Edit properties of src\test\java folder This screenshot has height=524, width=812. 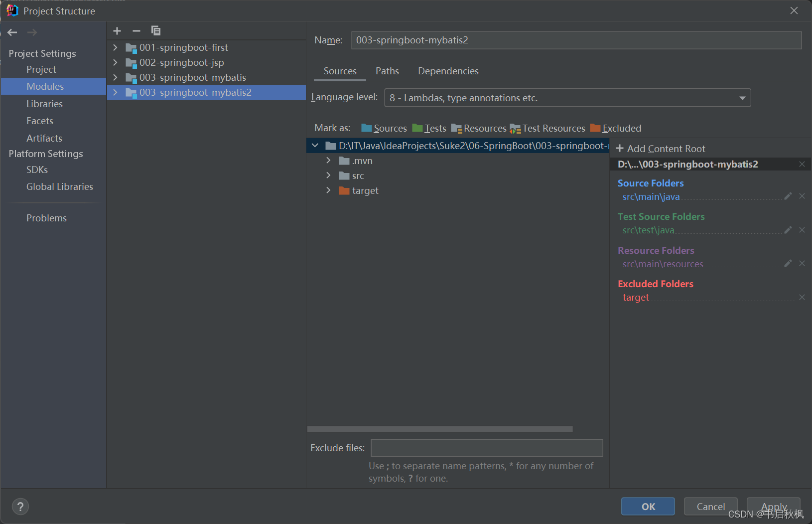click(x=788, y=230)
